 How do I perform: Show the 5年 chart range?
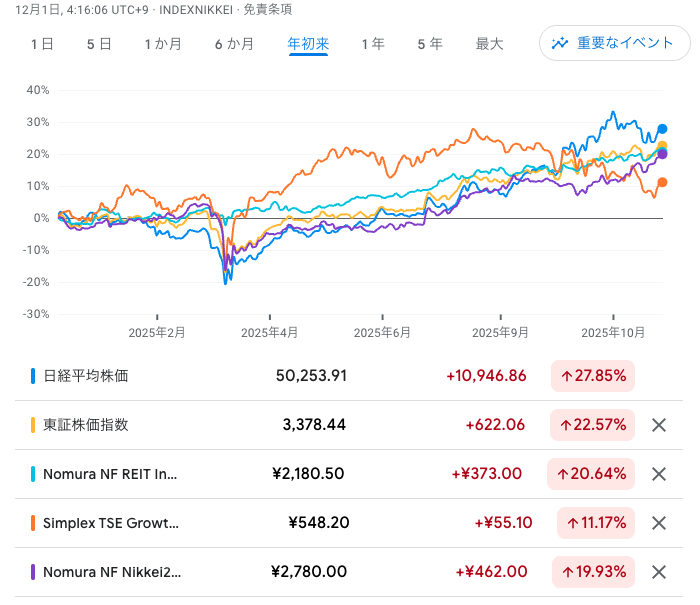429,44
